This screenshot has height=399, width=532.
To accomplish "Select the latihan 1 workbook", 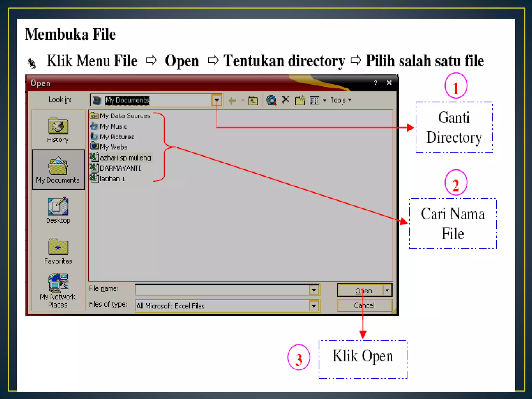I will 112,179.
